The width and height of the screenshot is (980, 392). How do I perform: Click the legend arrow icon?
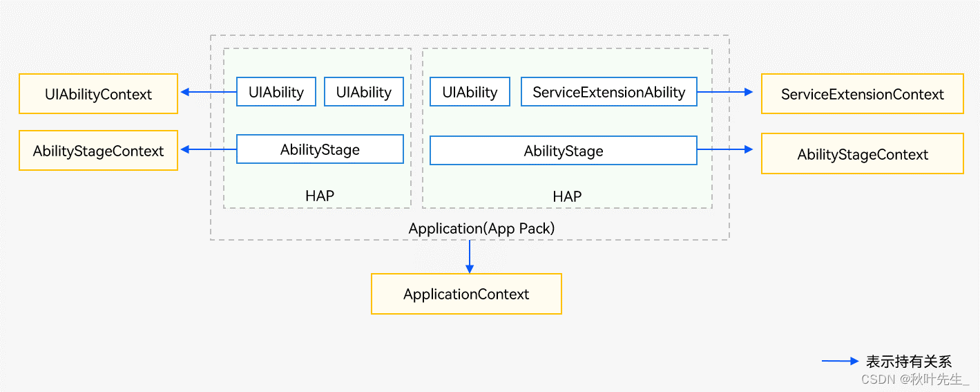(x=840, y=361)
